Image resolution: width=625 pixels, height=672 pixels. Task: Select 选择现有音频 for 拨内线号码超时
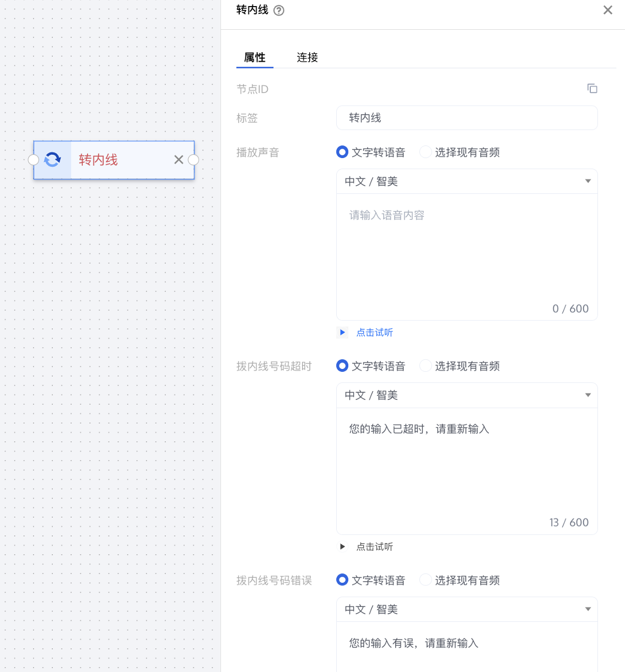click(425, 366)
